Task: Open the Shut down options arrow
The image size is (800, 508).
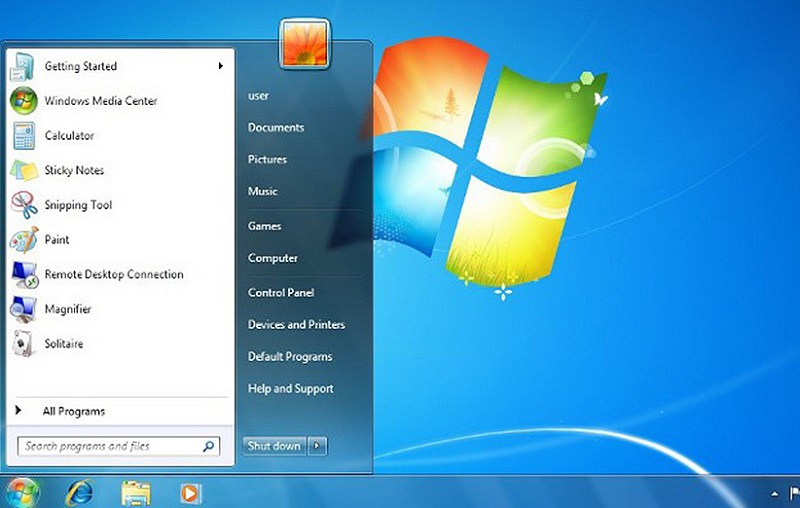Action: click(317, 446)
